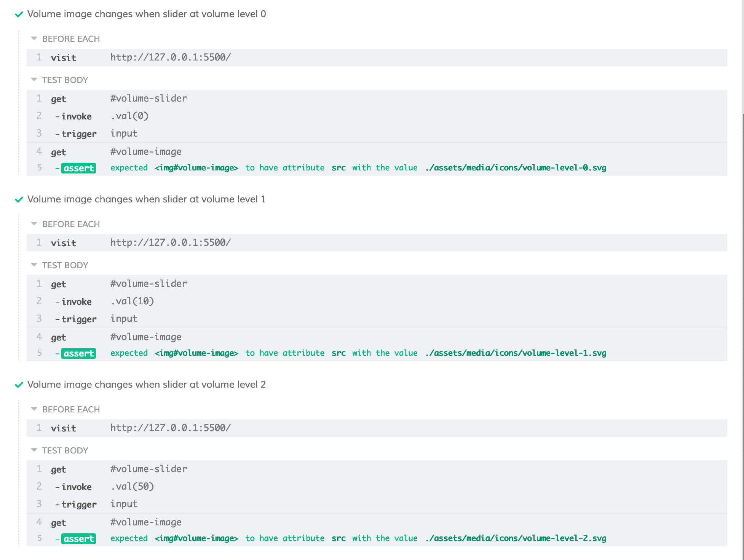Select invoke .val(50) command
744x560 pixels.
point(377,487)
